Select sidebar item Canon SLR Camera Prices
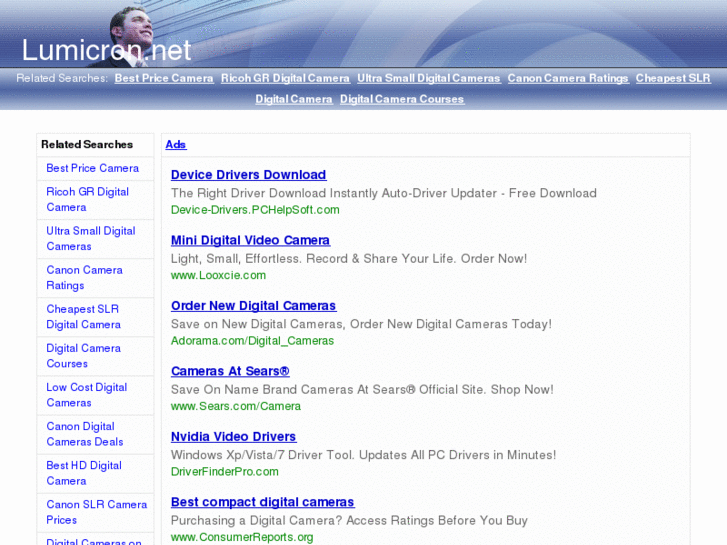727x545 pixels. point(96,512)
